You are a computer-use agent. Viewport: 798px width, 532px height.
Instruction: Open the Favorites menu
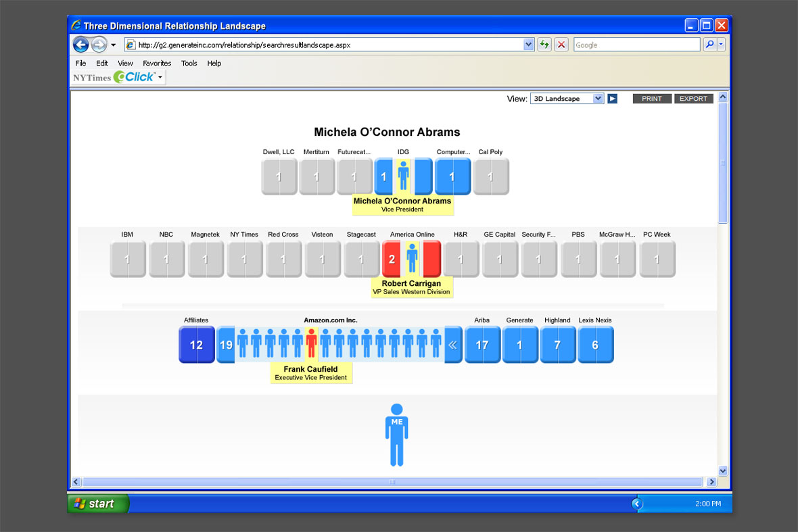coord(157,63)
